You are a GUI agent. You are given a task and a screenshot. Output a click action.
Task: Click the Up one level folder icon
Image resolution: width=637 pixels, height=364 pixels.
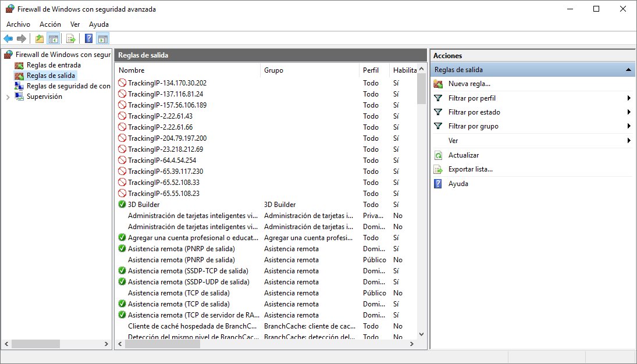tap(39, 39)
